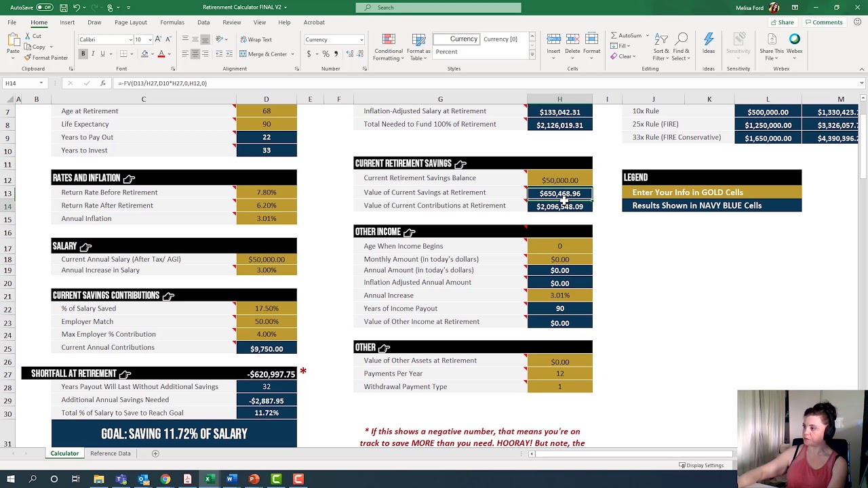Select the Format Painter brush

[x=28, y=58]
